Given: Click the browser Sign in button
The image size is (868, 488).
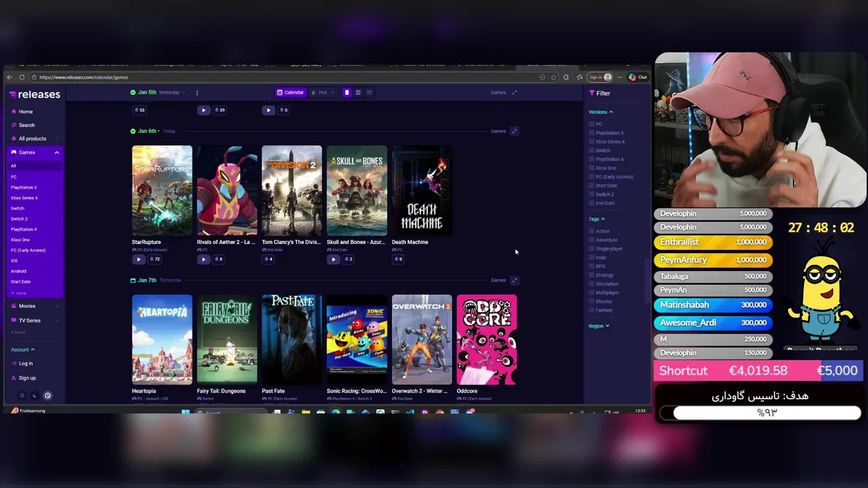Looking at the screenshot, I should tap(599, 77).
